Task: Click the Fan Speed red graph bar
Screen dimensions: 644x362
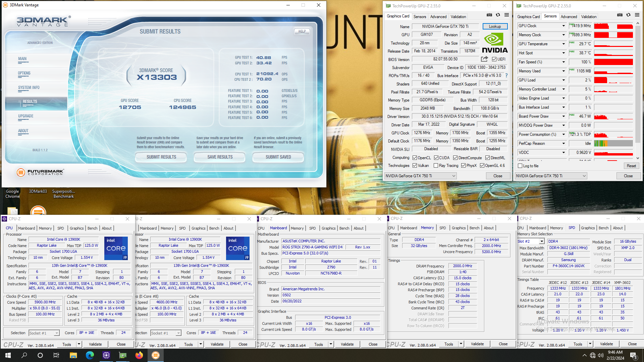Action: 613,62
